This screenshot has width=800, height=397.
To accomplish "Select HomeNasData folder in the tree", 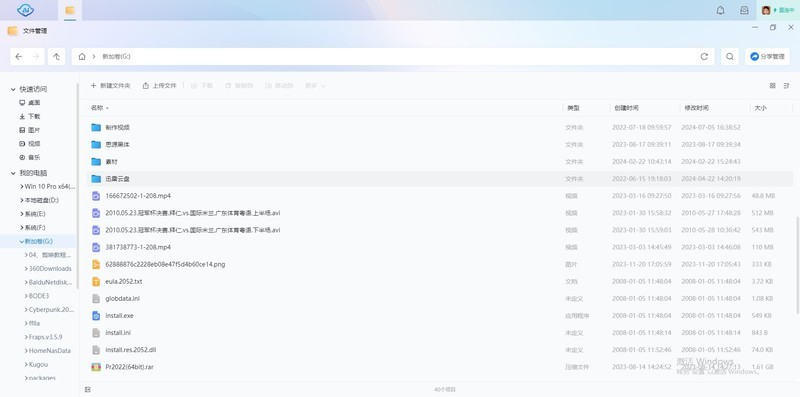I will point(50,351).
